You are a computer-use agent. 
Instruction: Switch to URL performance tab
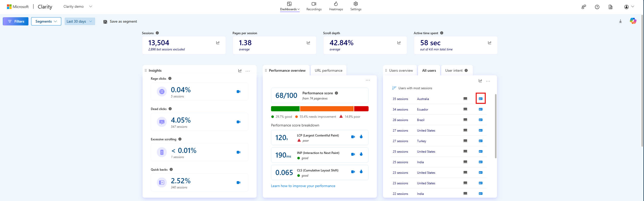click(328, 70)
